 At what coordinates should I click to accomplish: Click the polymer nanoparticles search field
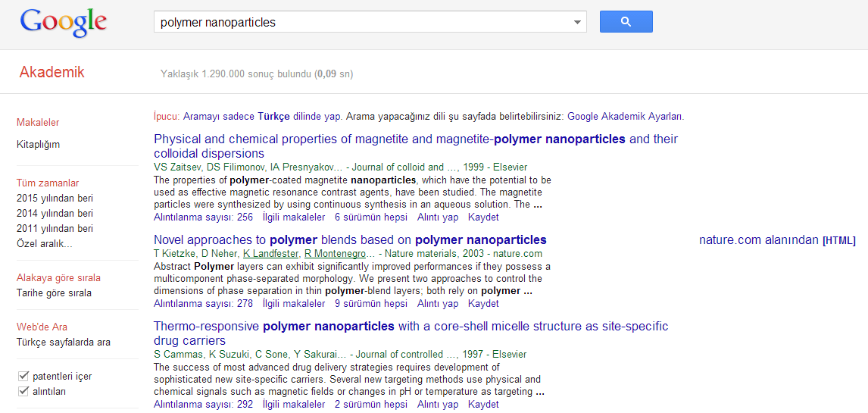click(364, 22)
